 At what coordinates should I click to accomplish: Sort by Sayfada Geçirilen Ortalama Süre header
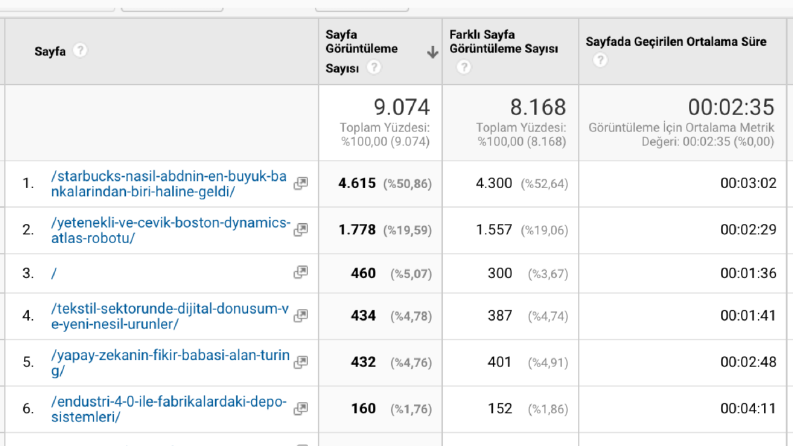point(676,41)
